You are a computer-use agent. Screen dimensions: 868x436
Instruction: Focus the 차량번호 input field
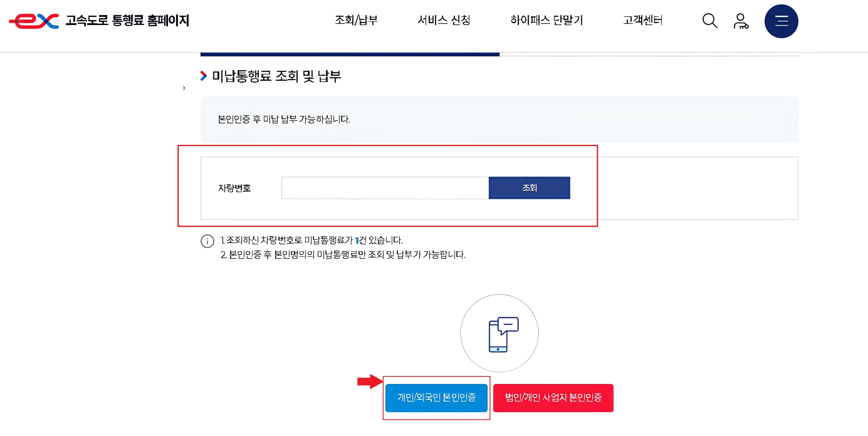tap(385, 188)
